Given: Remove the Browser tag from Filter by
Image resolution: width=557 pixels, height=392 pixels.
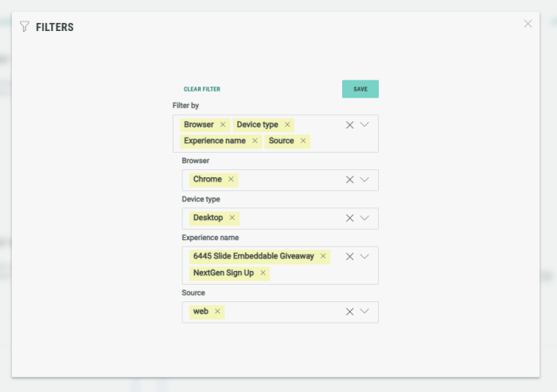Looking at the screenshot, I should click(223, 125).
